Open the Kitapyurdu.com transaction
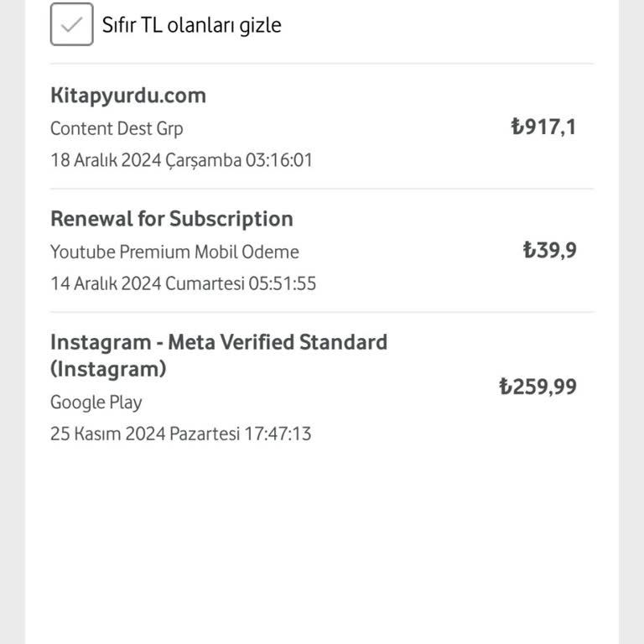The image size is (644, 644). (127, 96)
